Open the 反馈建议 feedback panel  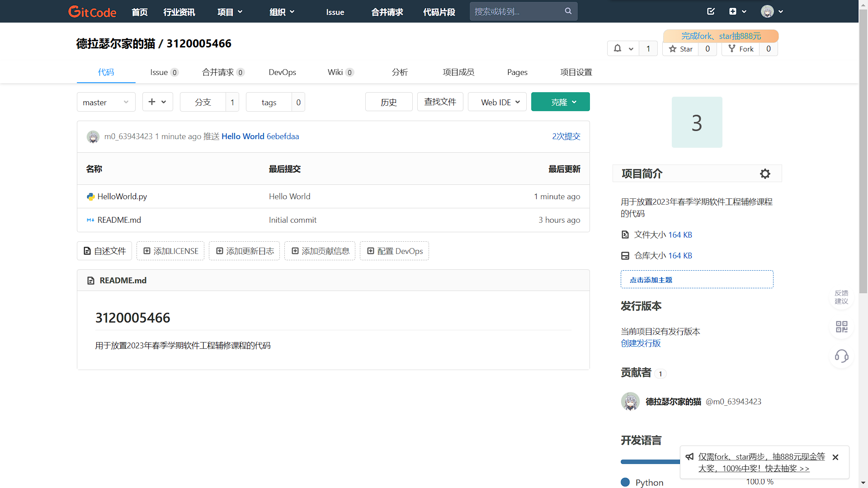[x=841, y=297]
